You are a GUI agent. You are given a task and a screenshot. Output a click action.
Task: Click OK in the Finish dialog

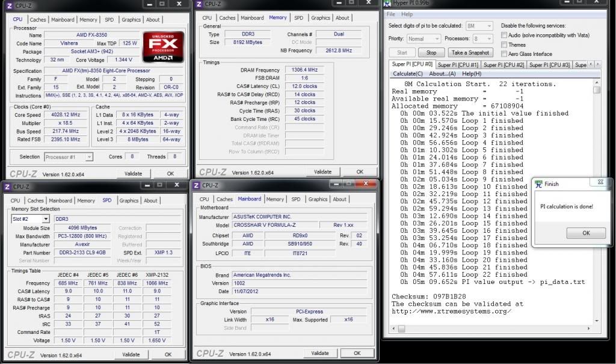(585, 233)
